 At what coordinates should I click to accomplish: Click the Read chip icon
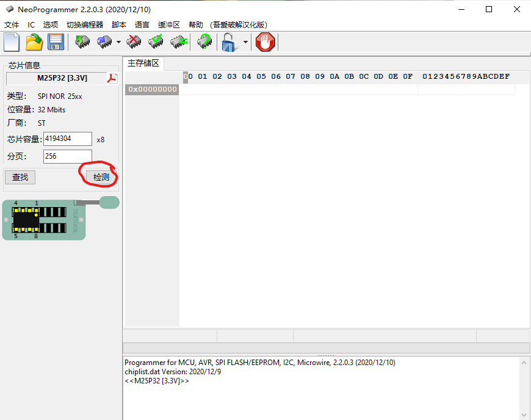coord(82,42)
